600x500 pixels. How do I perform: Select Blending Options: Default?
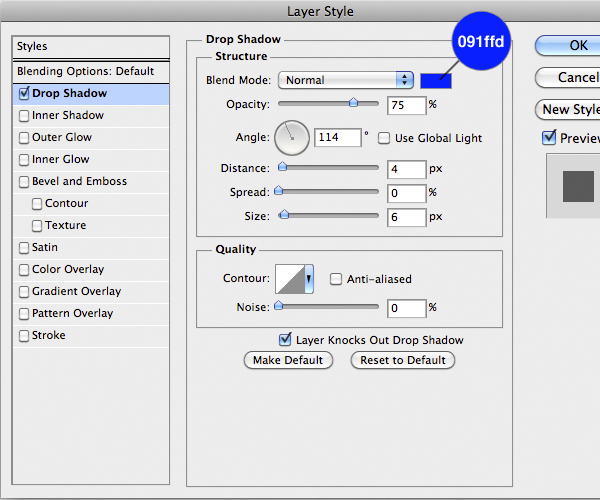(85, 71)
